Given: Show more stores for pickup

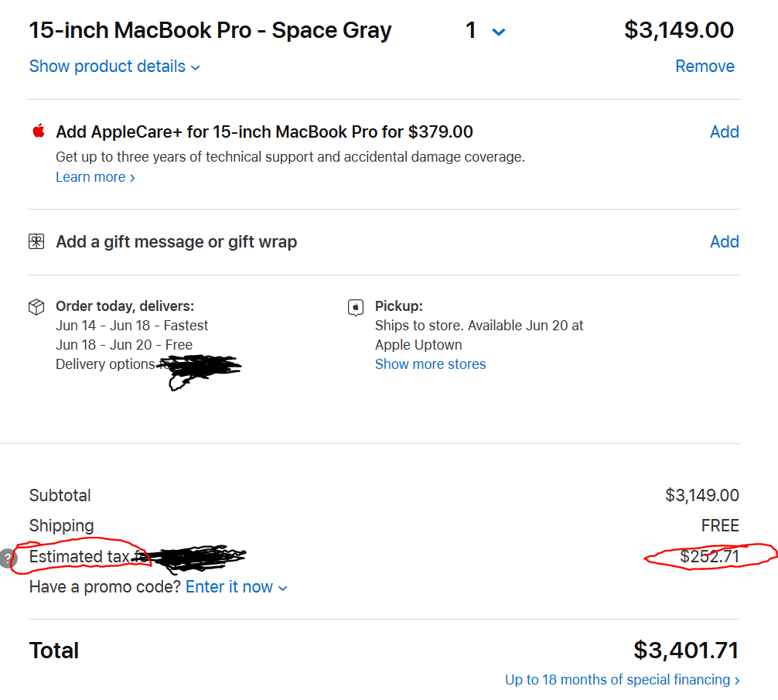Looking at the screenshot, I should pos(430,364).
